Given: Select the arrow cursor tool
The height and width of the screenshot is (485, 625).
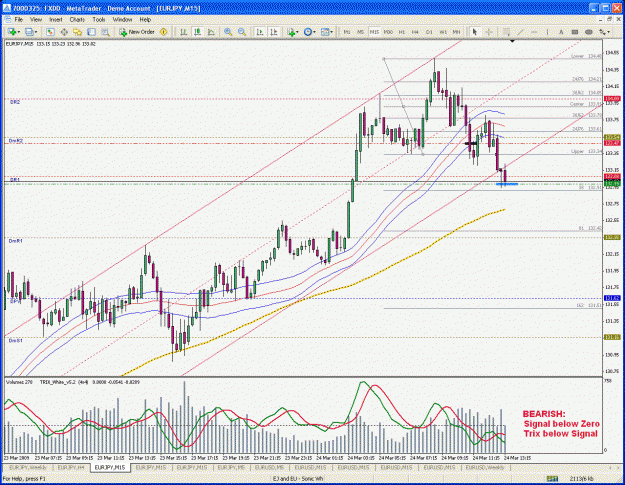Looking at the screenshot, I should (474, 32).
